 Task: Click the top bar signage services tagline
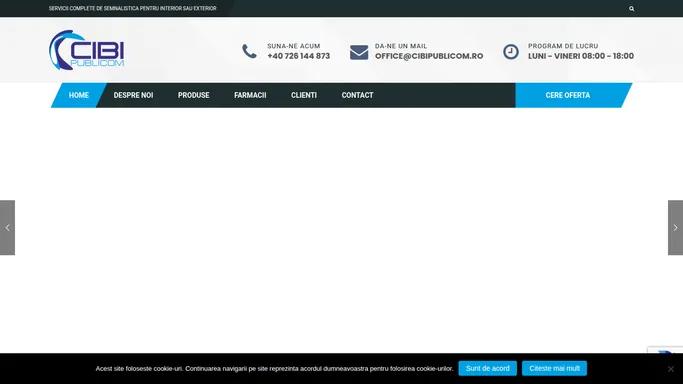[x=132, y=8]
